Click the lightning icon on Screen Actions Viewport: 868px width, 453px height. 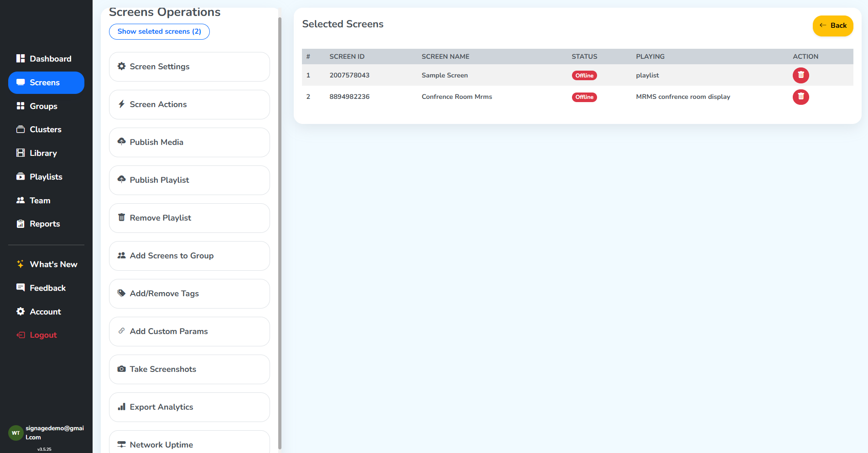pyautogui.click(x=121, y=104)
